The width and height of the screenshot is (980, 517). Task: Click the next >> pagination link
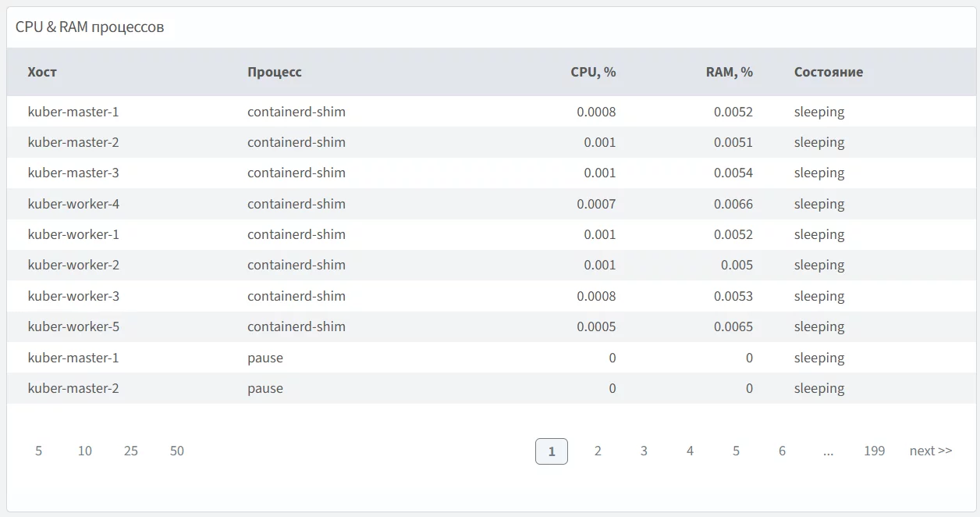coord(930,451)
